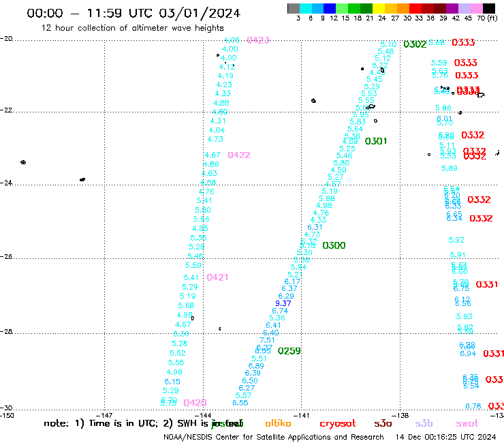This screenshot has height=443, width=504.
Task: Click the 4.96 wave height value
Action: coord(174,372)
